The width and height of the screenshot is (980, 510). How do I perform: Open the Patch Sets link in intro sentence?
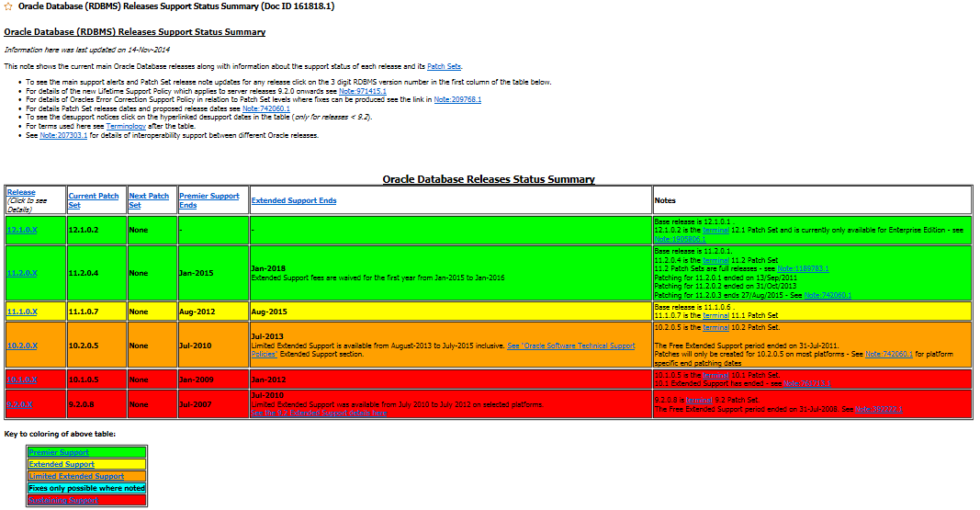[444, 66]
